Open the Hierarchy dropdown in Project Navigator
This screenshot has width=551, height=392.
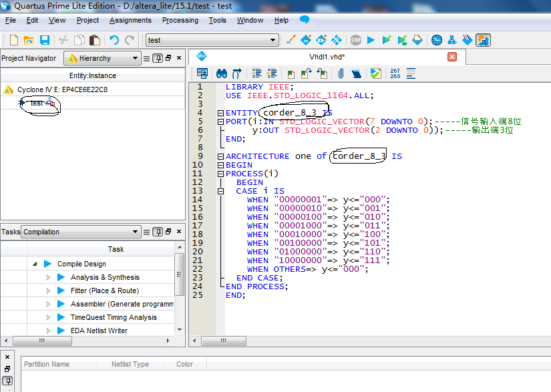click(102, 58)
